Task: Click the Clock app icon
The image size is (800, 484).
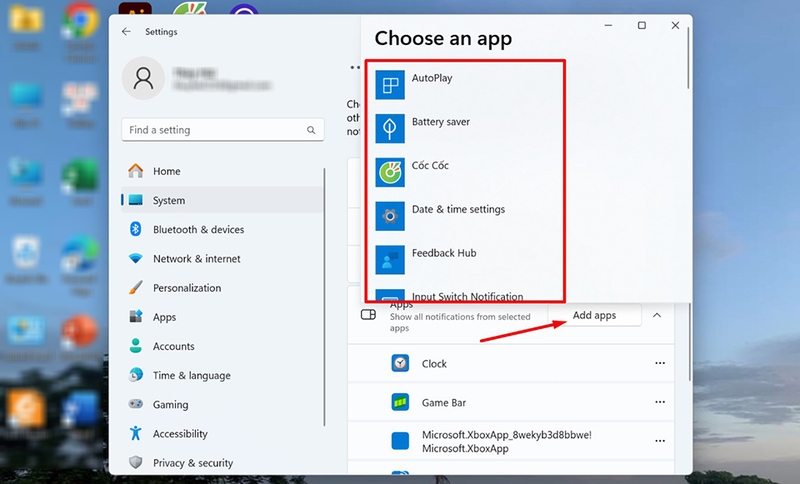Action: pos(400,363)
